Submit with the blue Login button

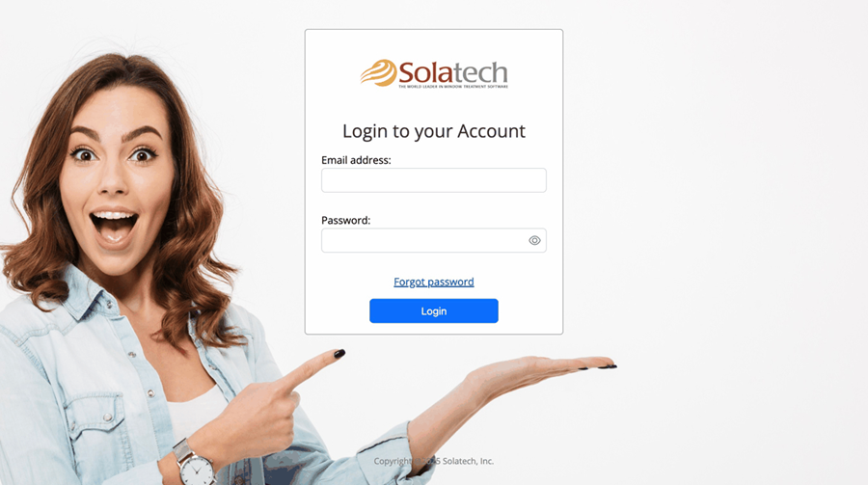pyautogui.click(x=433, y=311)
